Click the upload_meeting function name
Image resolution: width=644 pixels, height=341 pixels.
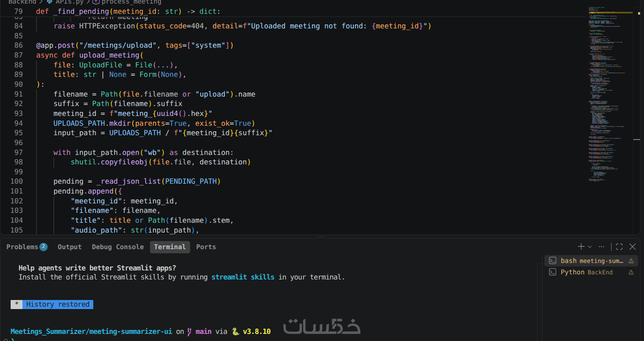(109, 55)
